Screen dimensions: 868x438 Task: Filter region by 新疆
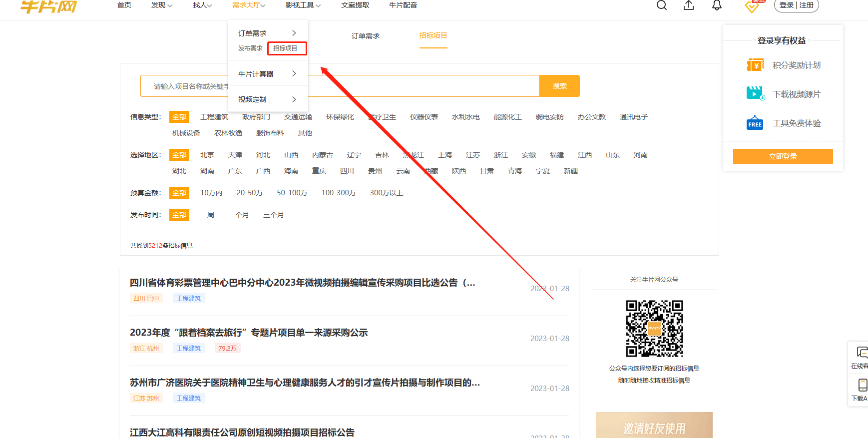(571, 171)
